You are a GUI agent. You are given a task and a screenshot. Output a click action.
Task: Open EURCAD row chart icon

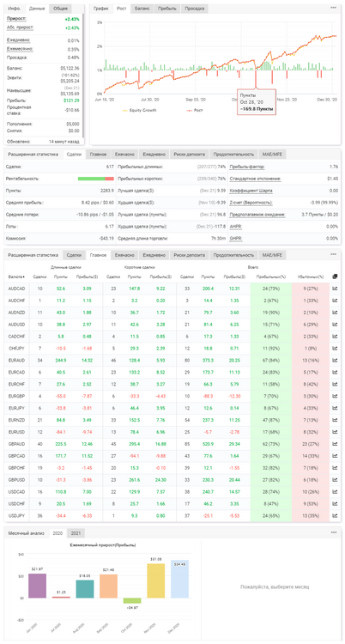[x=335, y=372]
